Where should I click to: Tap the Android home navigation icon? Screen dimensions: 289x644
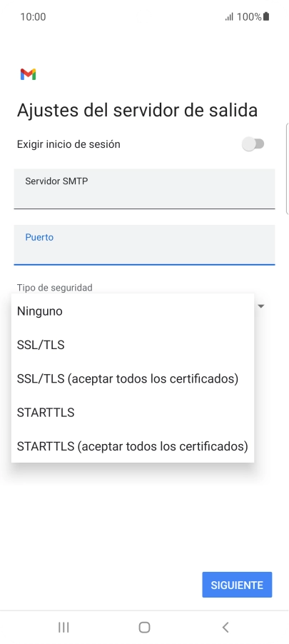pyautogui.click(x=144, y=627)
